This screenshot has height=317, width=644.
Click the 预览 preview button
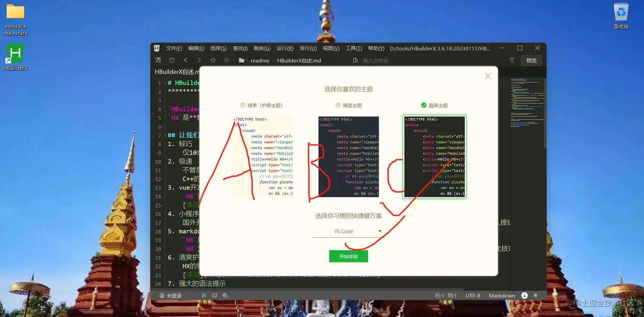(x=532, y=61)
